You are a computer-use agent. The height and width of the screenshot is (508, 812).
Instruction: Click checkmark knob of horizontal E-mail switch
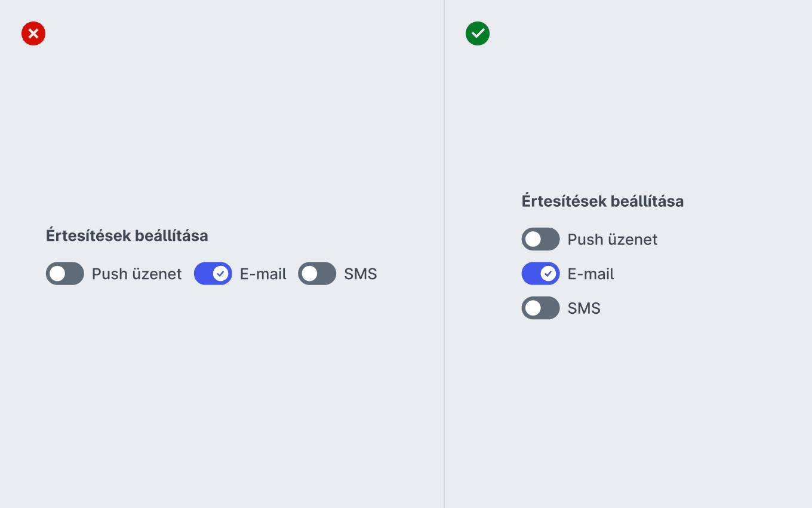point(221,274)
